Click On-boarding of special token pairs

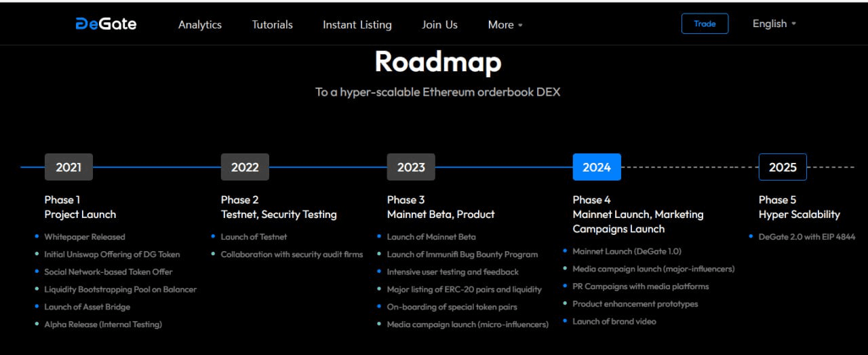click(452, 307)
